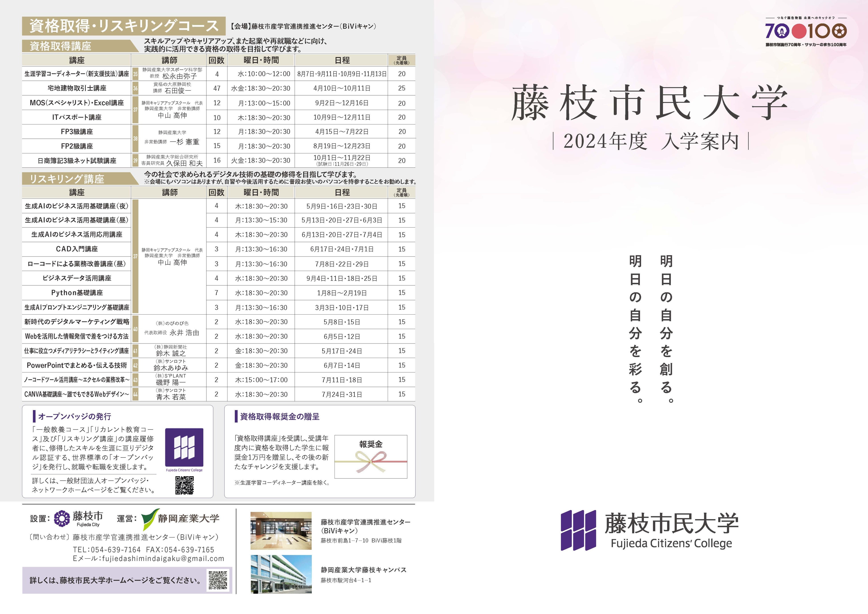Click the BiVi Fujieda center entrance photo
Image resolution: width=868 pixels, height=614 pixels.
coord(281,531)
